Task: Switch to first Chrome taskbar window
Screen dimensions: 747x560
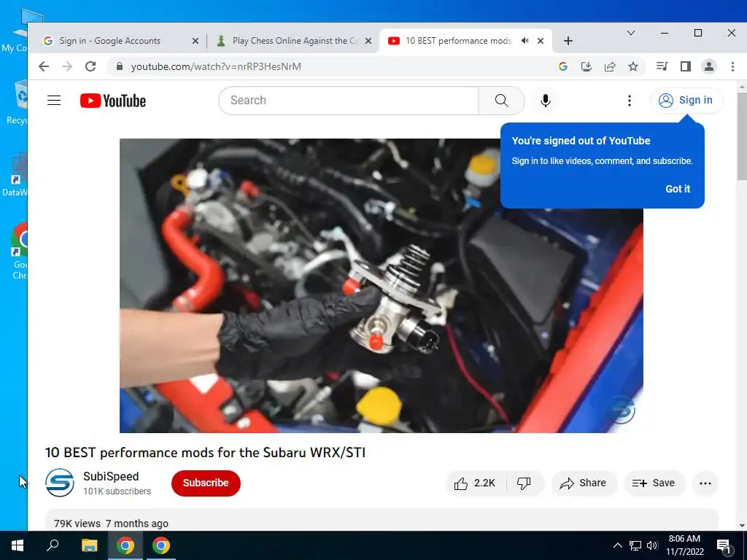Action: 125,545
